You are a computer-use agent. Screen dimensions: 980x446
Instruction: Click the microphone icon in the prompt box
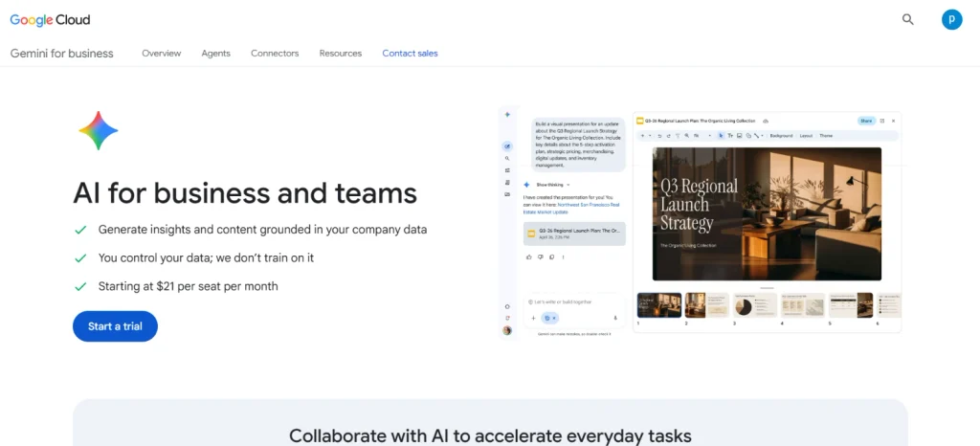pos(615,318)
